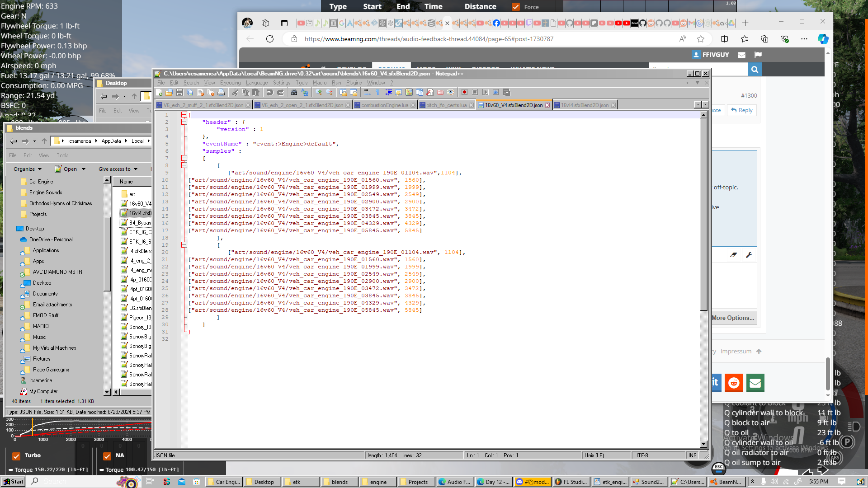Viewport: 868px width, 488px height.
Task: Click Show all characters pilcrow icon
Action: pyautogui.click(x=378, y=92)
